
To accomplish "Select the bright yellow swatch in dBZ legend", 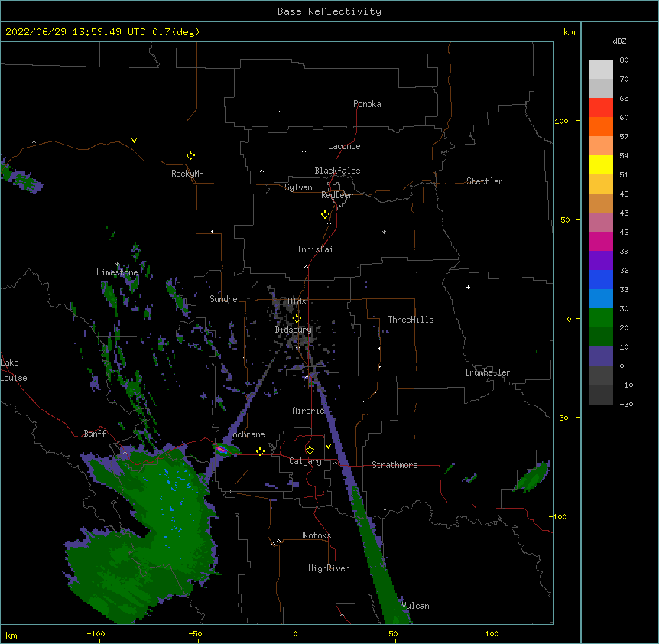I will pos(601,165).
